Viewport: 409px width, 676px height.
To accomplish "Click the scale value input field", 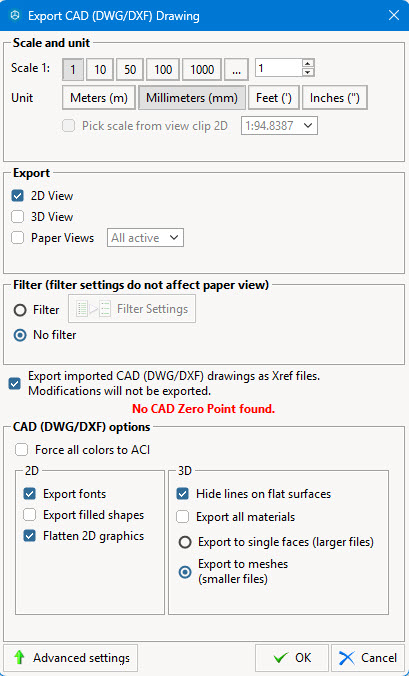I will pos(278,68).
